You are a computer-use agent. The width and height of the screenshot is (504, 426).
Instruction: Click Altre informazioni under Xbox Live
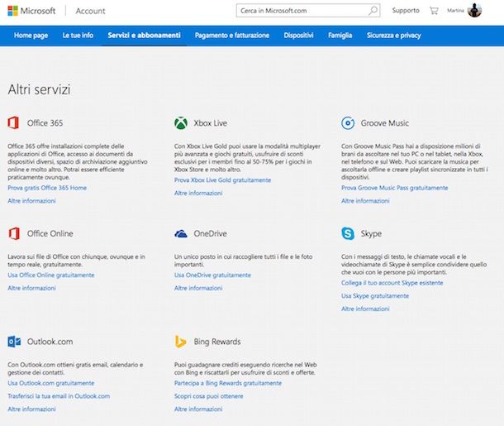(x=198, y=193)
